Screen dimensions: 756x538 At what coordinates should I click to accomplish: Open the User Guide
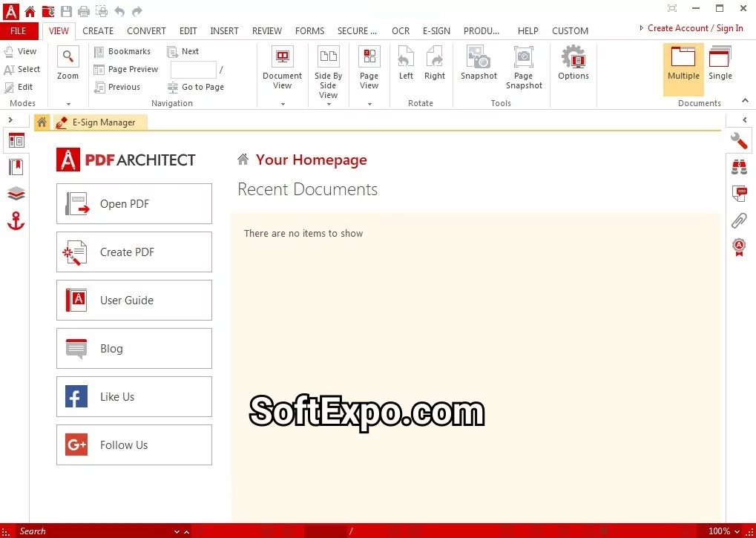[134, 300]
